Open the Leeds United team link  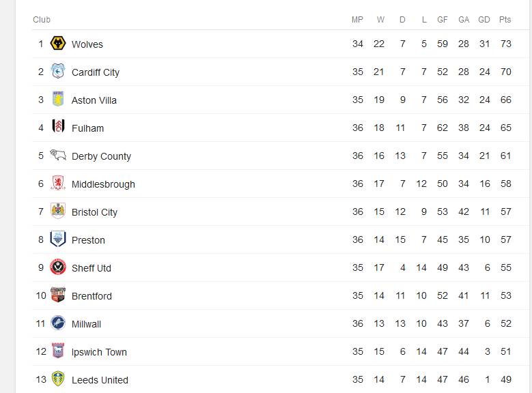tap(100, 380)
